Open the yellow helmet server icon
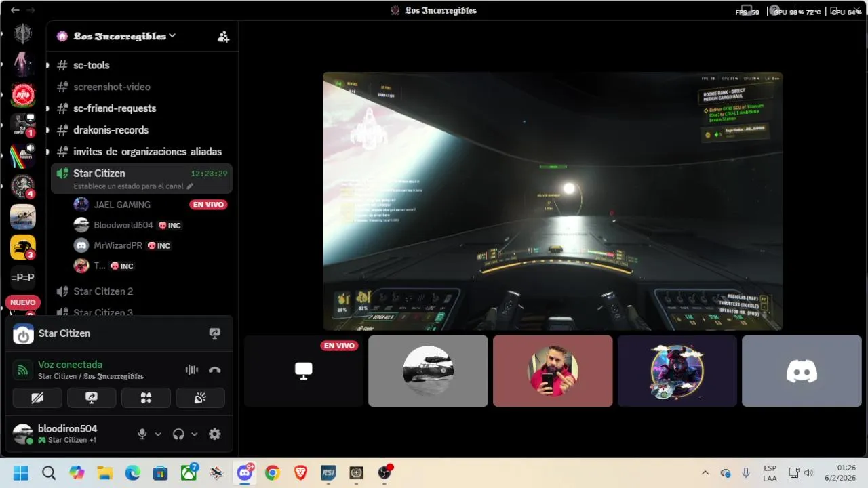The height and width of the screenshot is (488, 868). [x=23, y=247]
